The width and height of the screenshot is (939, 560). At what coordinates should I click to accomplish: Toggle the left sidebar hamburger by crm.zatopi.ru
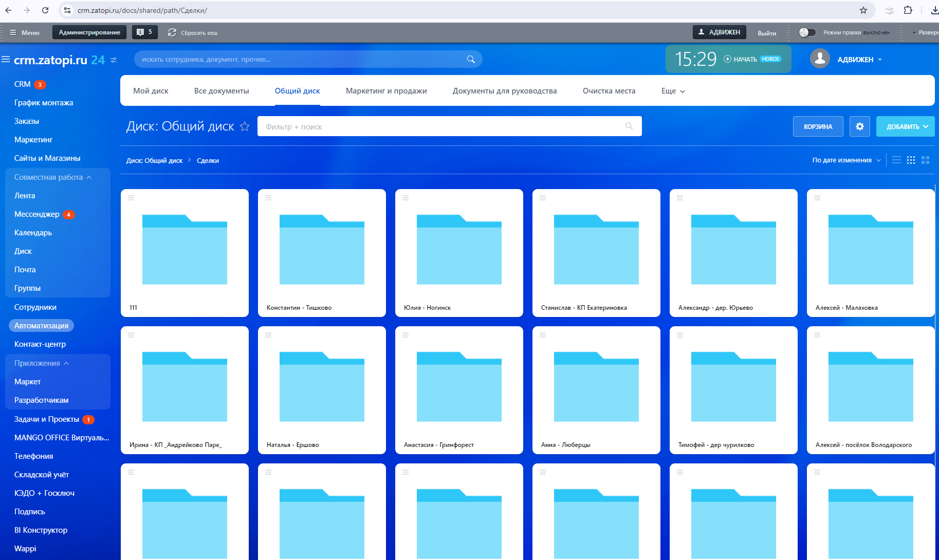(x=6, y=60)
